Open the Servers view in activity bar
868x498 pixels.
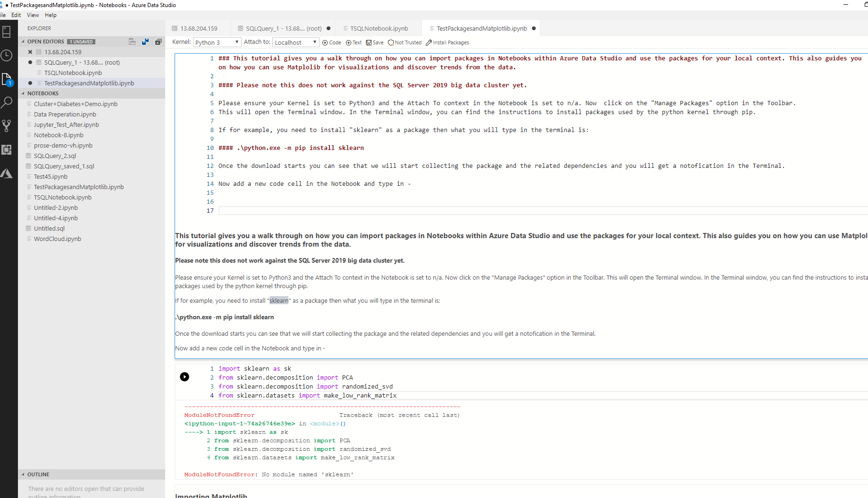pos(7,32)
